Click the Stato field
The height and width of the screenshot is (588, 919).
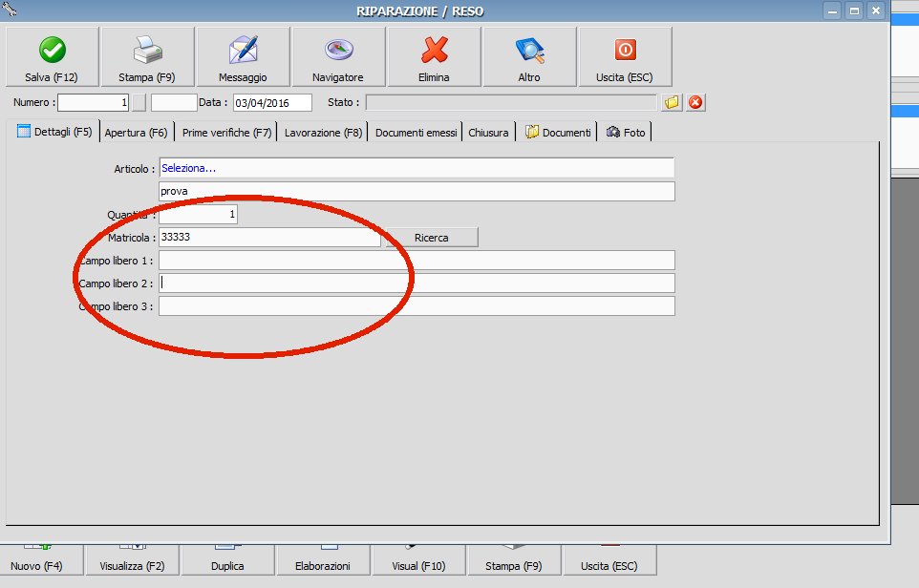(x=511, y=102)
